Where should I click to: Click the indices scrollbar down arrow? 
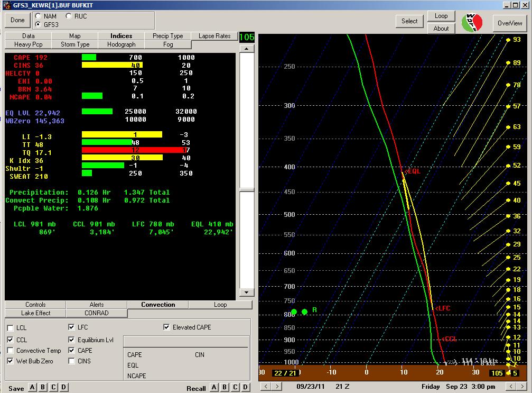[x=247, y=293]
